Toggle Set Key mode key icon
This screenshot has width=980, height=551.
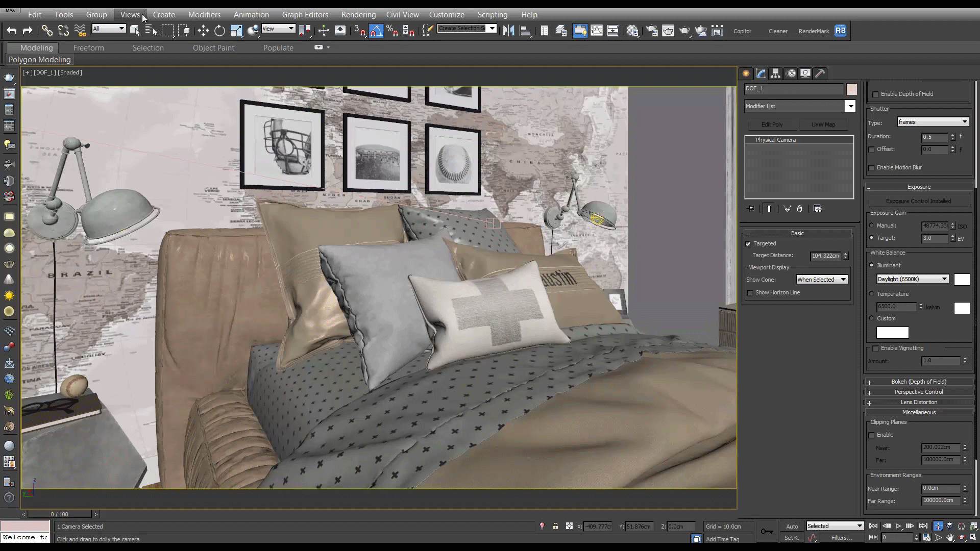767,532
